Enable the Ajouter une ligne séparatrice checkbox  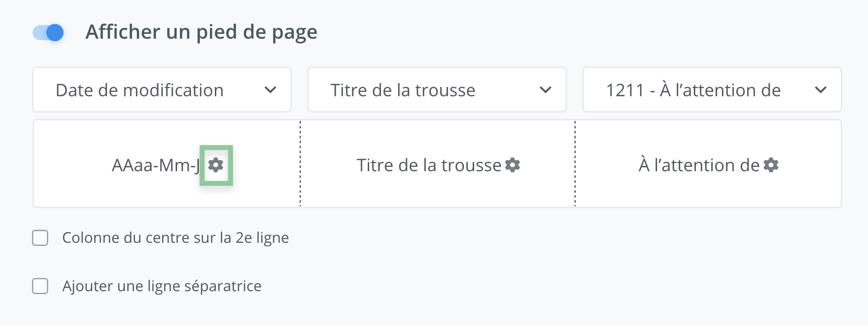point(40,286)
